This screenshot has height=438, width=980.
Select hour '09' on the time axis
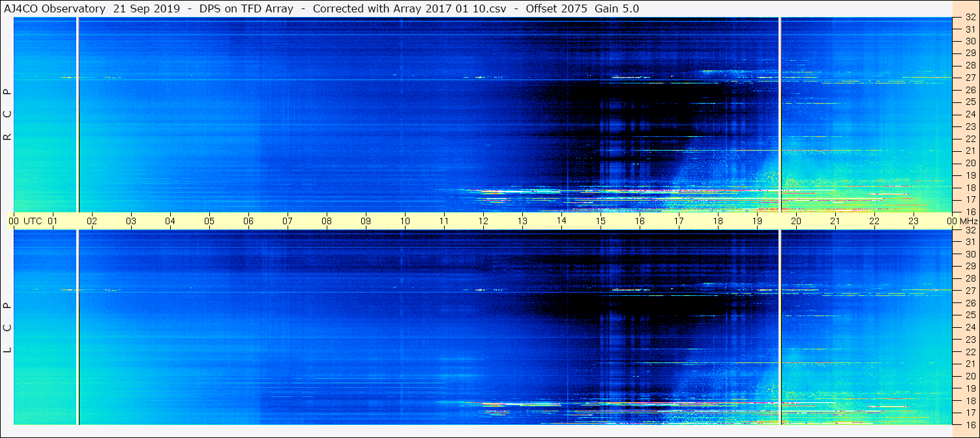[x=366, y=221]
